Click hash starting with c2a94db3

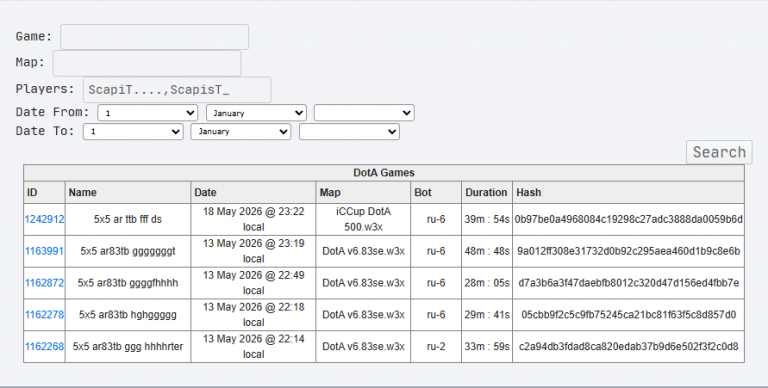pyautogui.click(x=628, y=347)
